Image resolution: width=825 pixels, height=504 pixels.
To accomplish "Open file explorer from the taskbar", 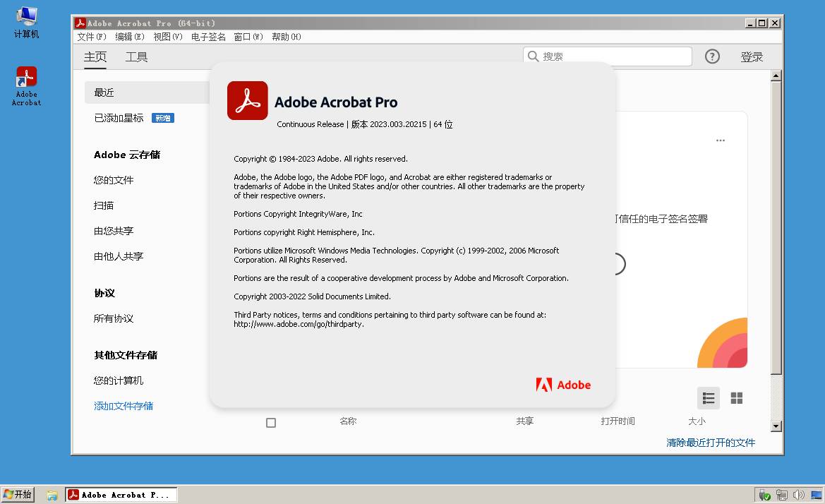I will (52, 495).
